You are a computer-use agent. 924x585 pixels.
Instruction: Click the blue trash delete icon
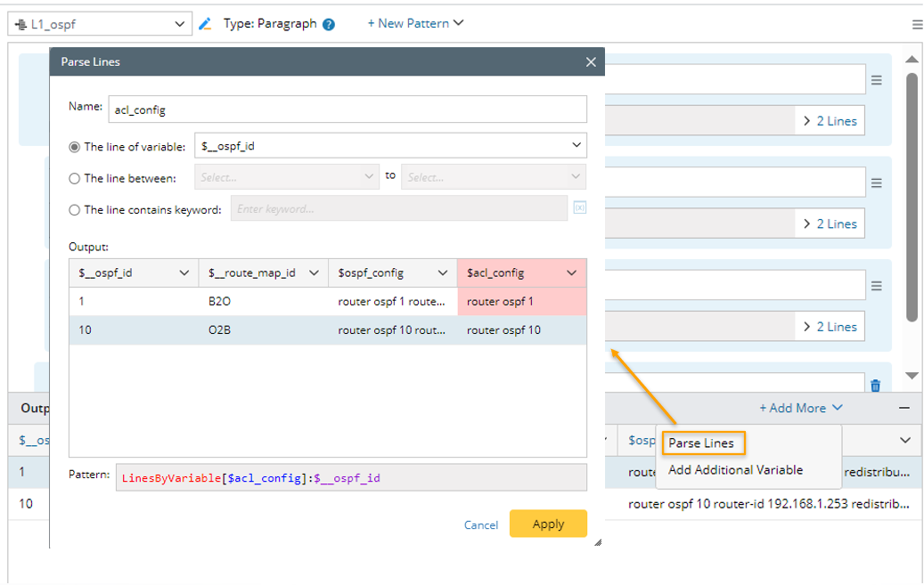click(875, 385)
